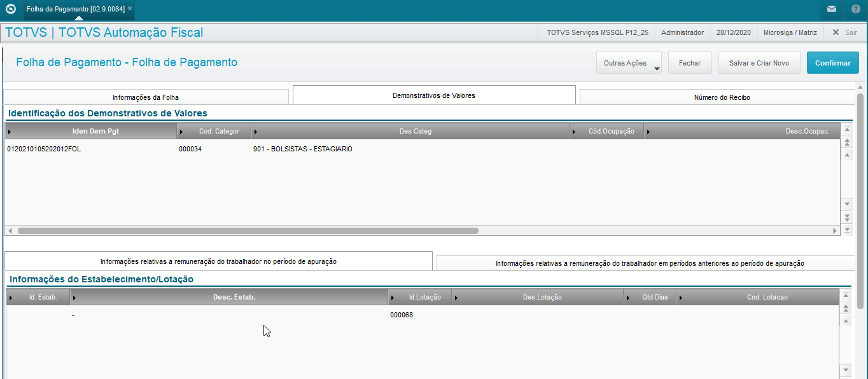868x379 pixels.
Task: Click the Id. Estab. column header
Action: click(x=38, y=297)
